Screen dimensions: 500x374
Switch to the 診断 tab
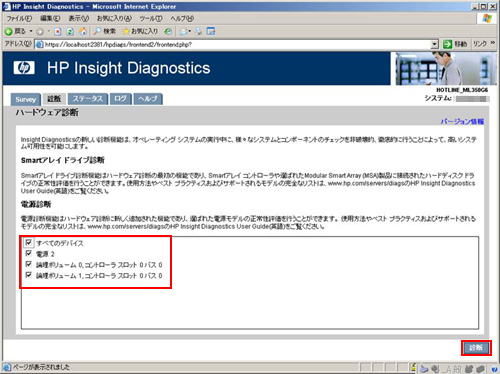pyautogui.click(x=54, y=99)
